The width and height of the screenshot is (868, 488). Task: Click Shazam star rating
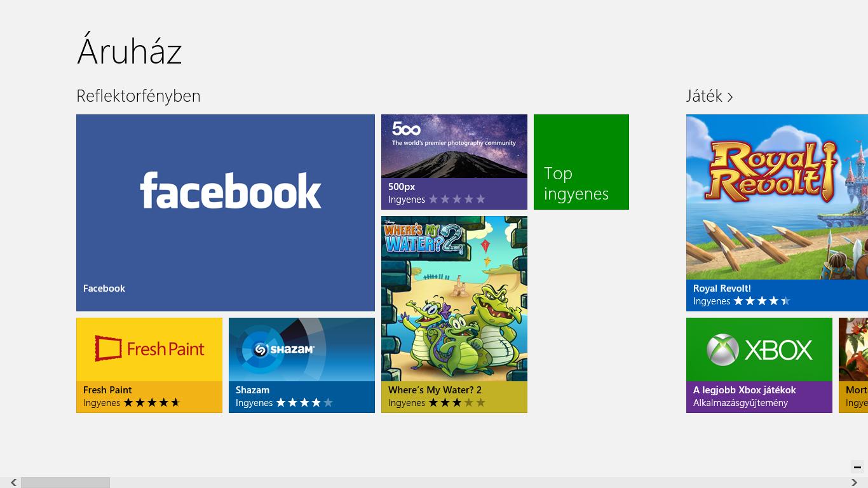[304, 403]
